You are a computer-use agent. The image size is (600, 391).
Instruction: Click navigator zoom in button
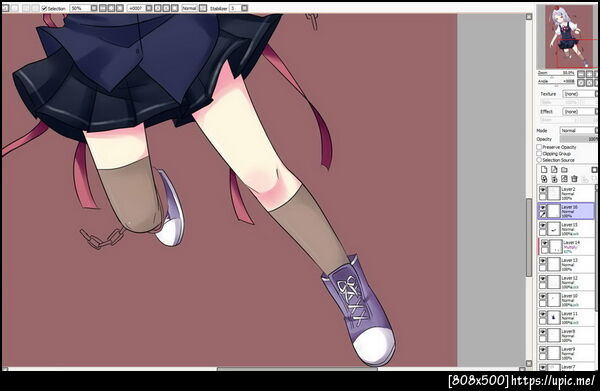pos(590,74)
